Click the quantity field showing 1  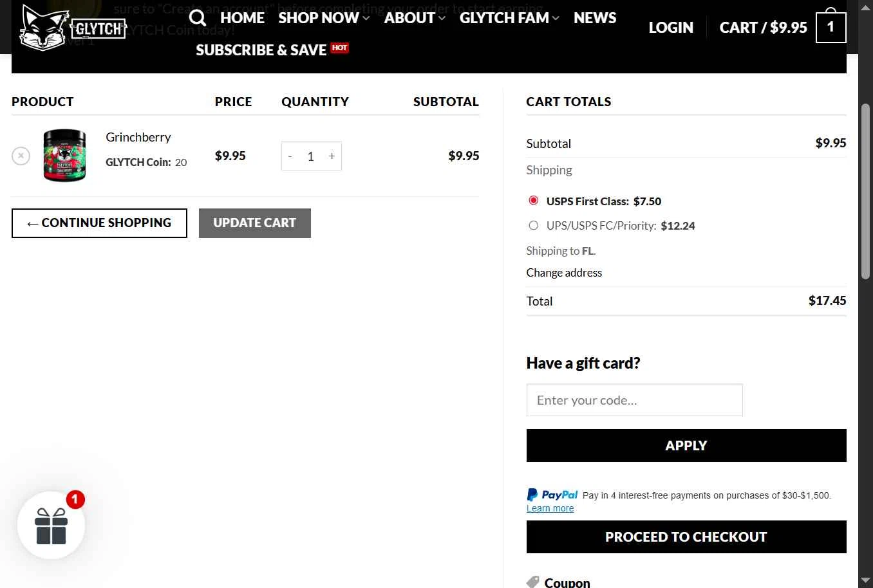pyautogui.click(x=310, y=156)
